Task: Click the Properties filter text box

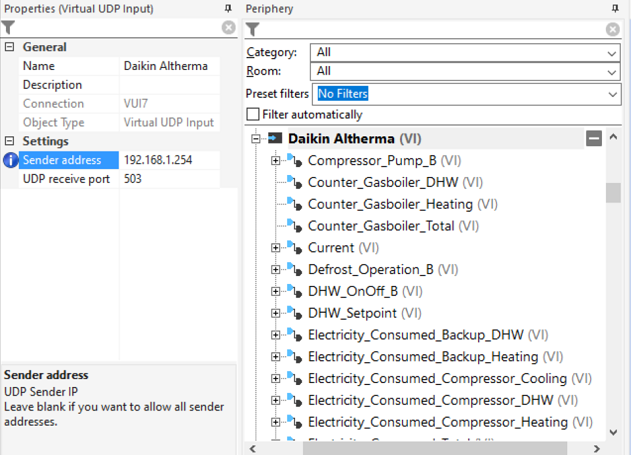Action: [118, 27]
